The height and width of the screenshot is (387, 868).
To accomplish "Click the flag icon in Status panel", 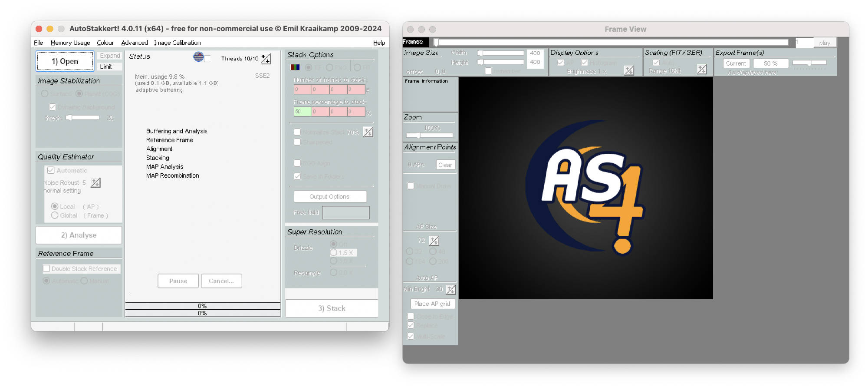I will (x=198, y=56).
